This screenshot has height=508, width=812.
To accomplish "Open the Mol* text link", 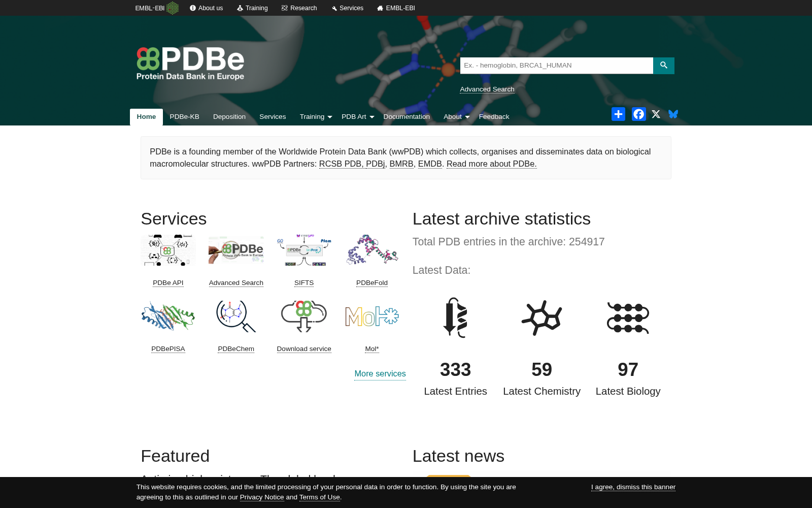I will pos(372,349).
